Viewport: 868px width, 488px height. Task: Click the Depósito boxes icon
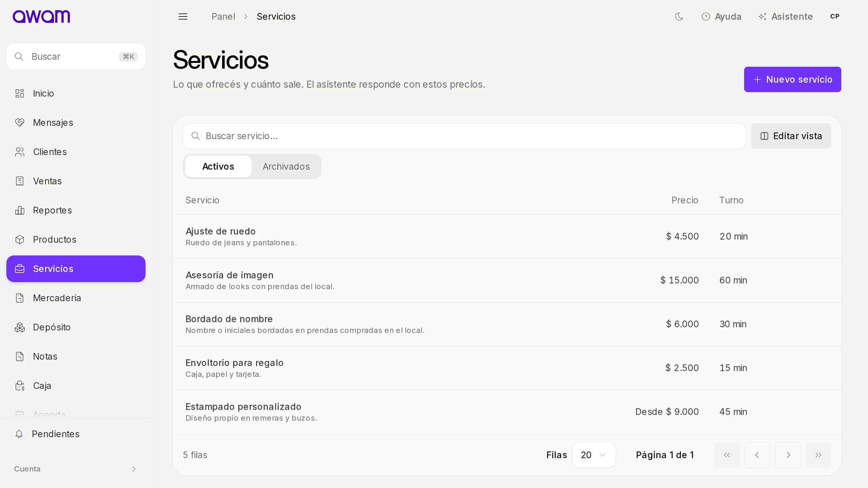20,327
